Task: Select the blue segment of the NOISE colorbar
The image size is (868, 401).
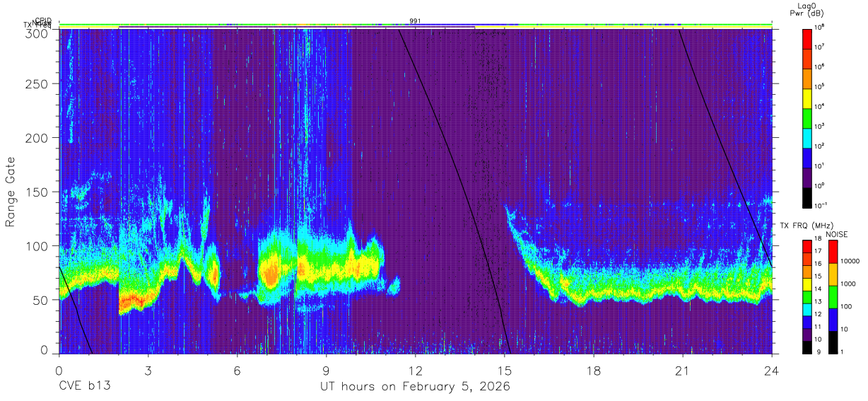Action: coord(833,319)
